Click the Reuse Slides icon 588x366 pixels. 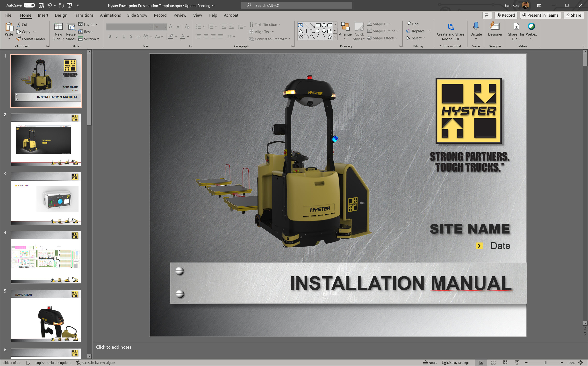coord(71,27)
